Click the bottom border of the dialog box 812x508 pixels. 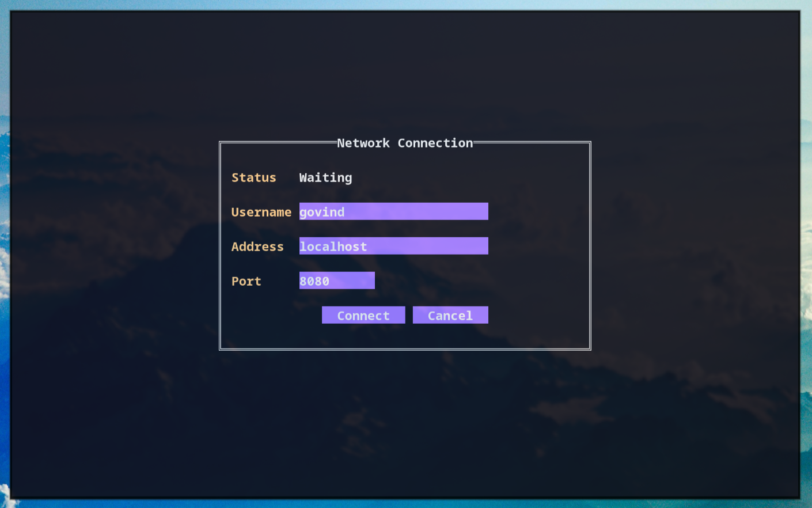pos(405,348)
